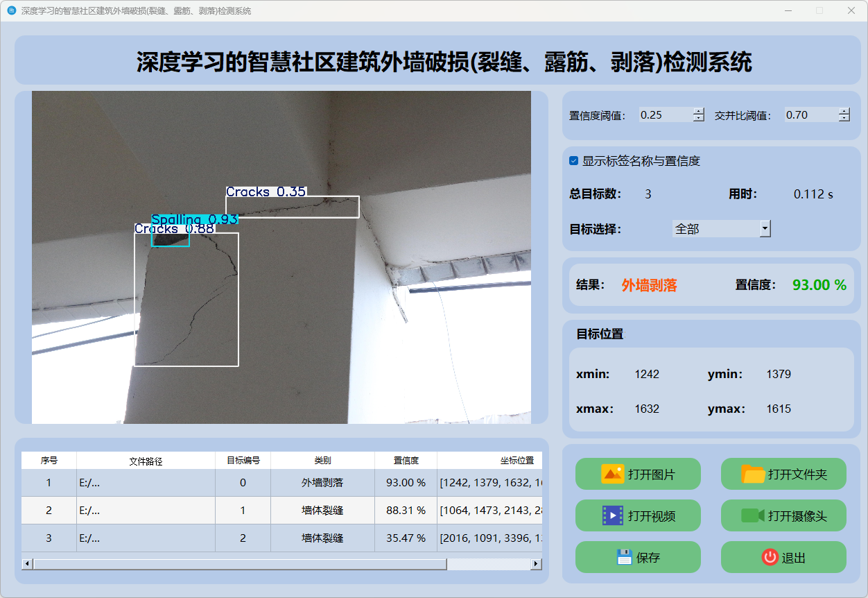Click the 用时 value 0.112 s
This screenshot has height=598, width=868.
(813, 194)
